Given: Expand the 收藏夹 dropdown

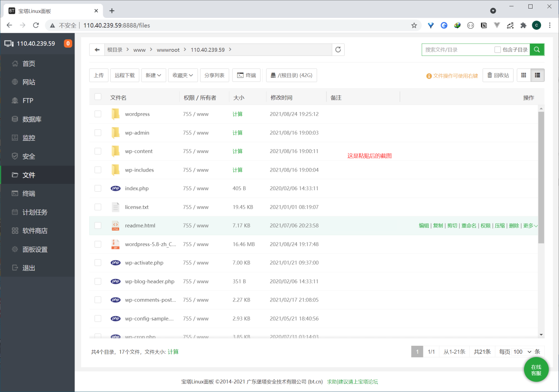Looking at the screenshot, I should [x=183, y=75].
